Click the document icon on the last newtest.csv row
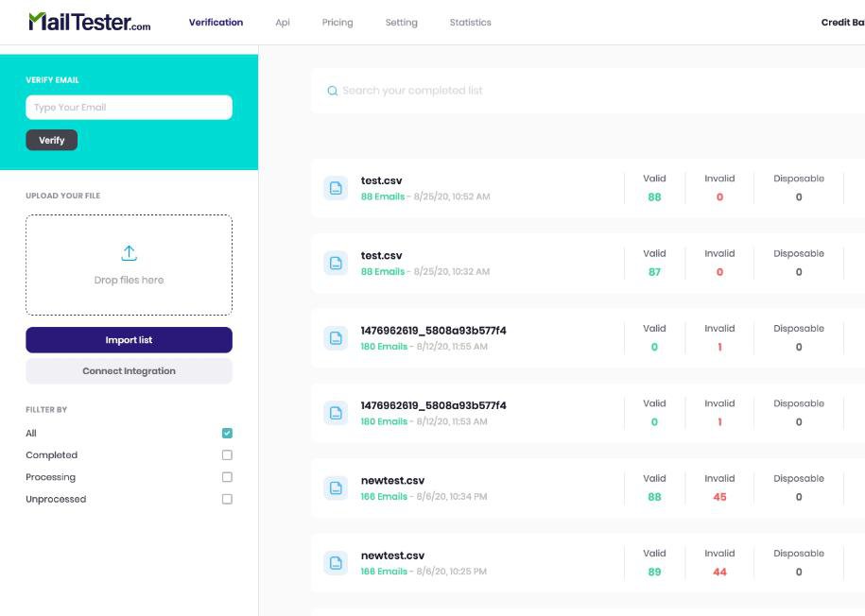865x616 pixels. tap(336, 561)
